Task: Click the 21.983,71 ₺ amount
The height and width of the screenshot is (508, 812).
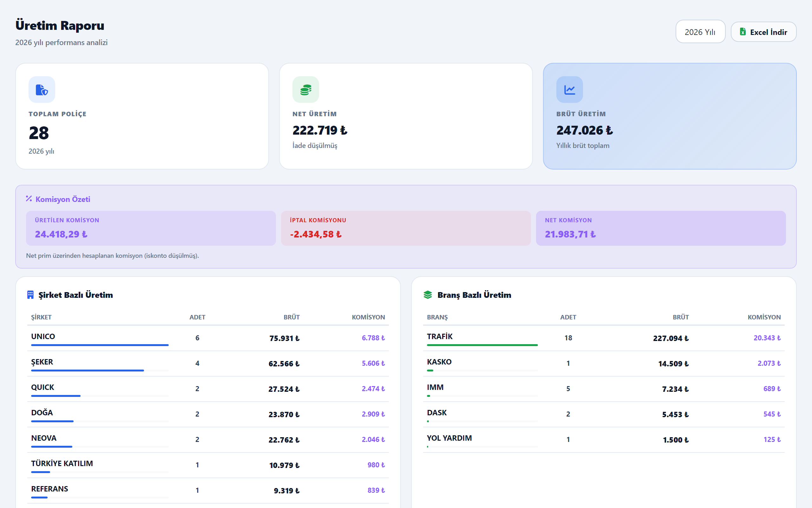Action: click(x=570, y=234)
